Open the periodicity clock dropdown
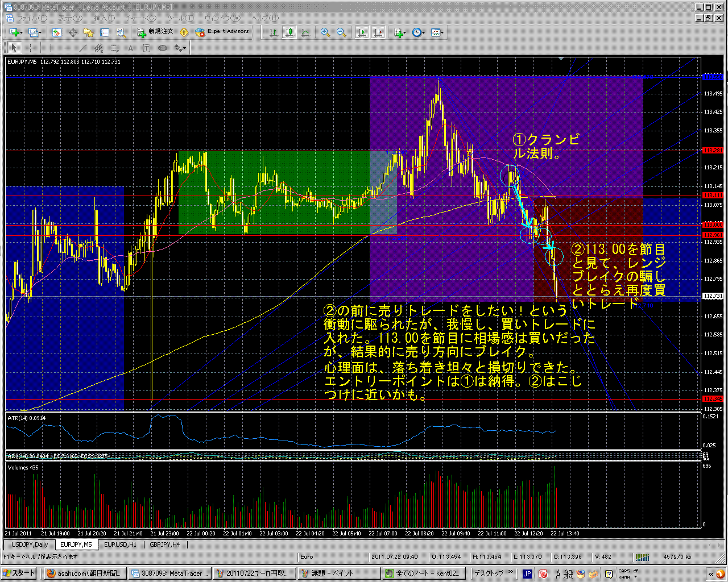The height and width of the screenshot is (582, 728). (419, 32)
